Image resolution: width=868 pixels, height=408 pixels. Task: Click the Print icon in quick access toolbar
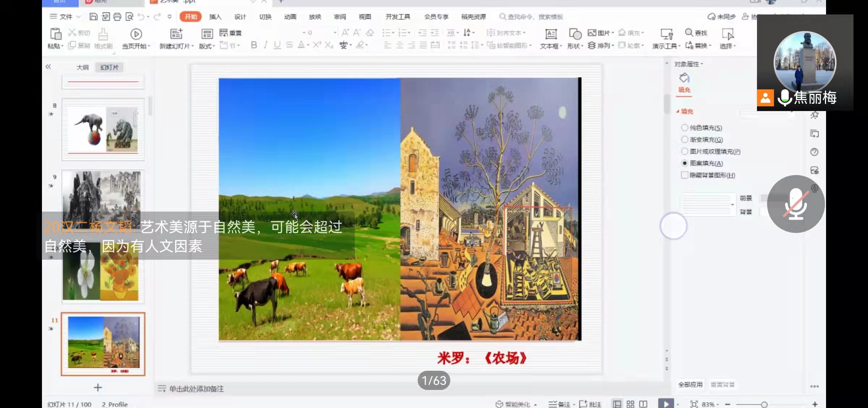click(117, 17)
